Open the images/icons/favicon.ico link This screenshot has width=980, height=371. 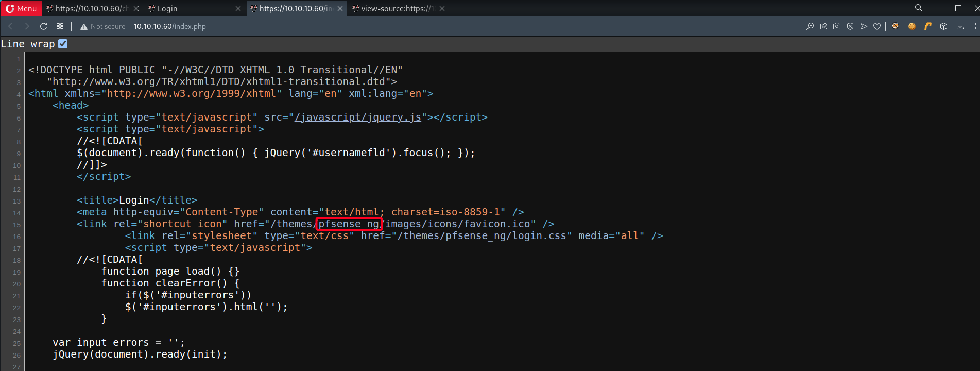(x=458, y=224)
